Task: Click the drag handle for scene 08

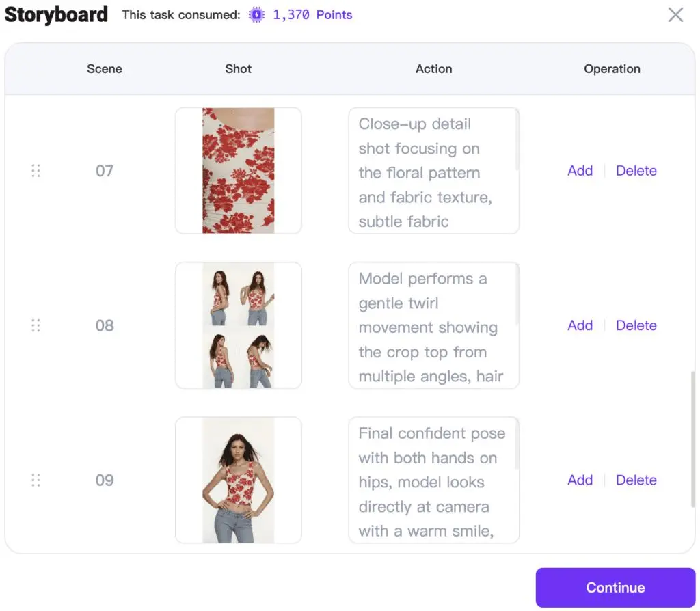Action: 36,325
